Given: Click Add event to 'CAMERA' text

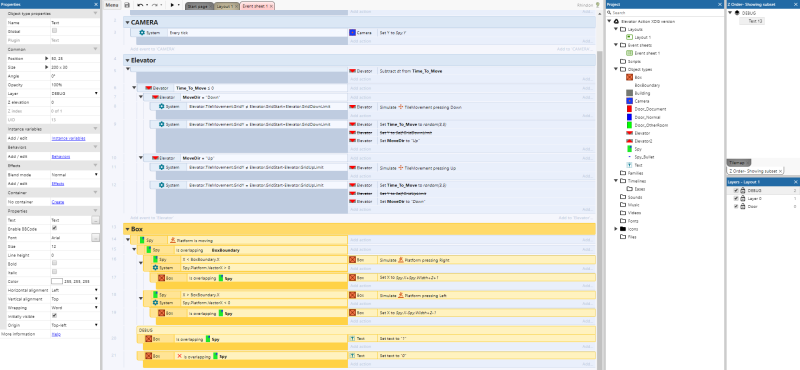Looking at the screenshot, I should (x=153, y=49).
